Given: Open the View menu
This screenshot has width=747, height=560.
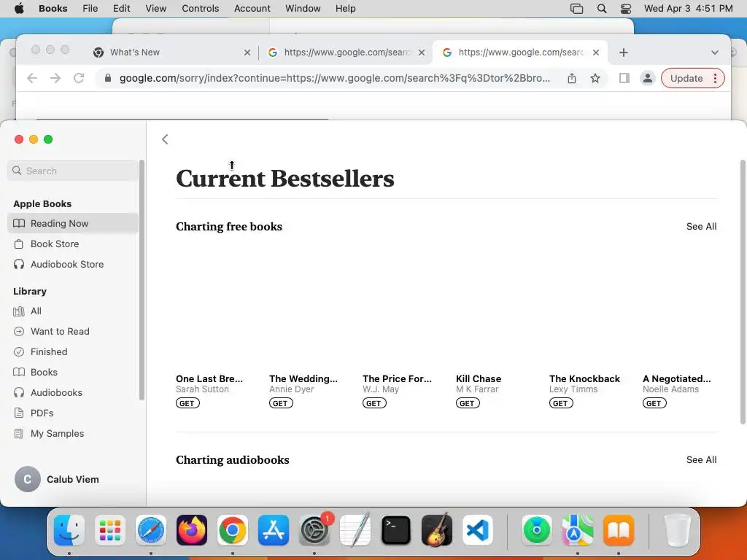Looking at the screenshot, I should pyautogui.click(x=156, y=9).
